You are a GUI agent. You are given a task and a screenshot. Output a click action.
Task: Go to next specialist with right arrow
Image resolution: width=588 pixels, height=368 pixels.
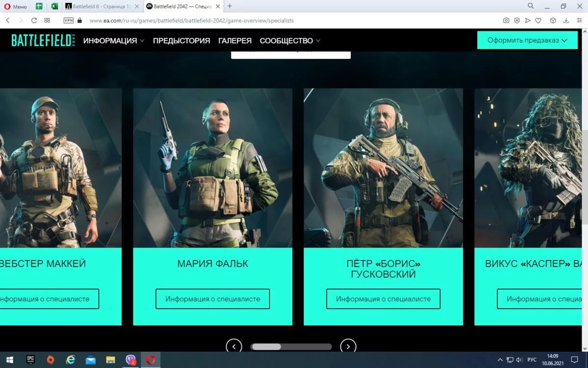[348, 346]
